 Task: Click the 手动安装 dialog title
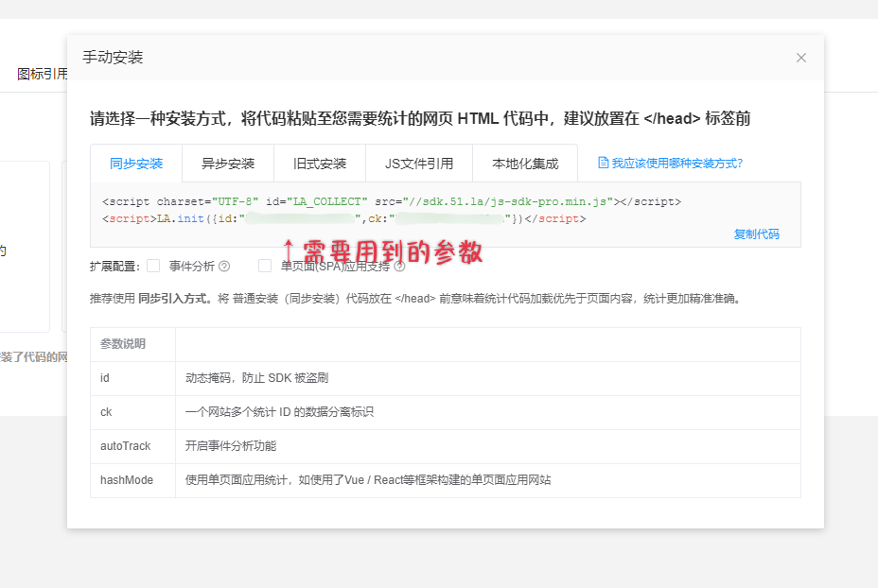[114, 57]
